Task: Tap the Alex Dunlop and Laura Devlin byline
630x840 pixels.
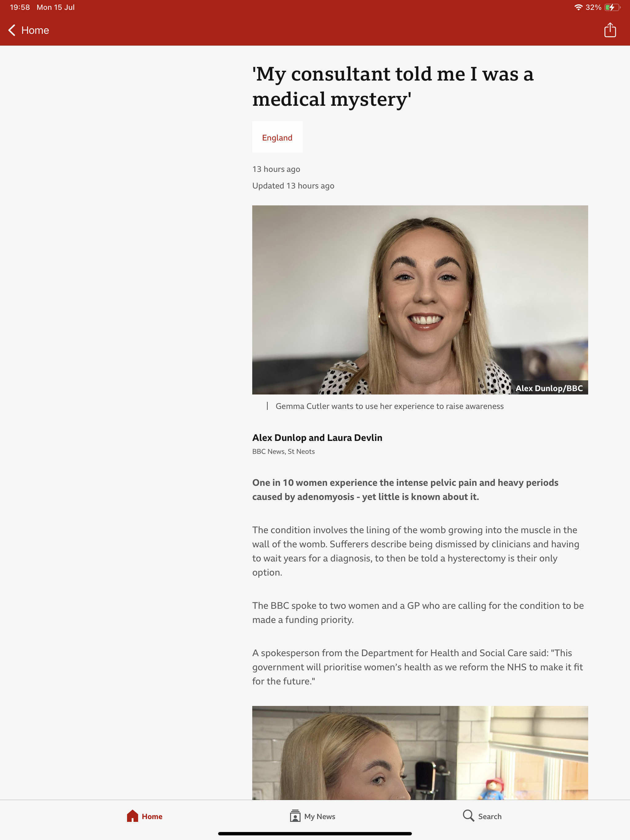Action: [x=317, y=438]
